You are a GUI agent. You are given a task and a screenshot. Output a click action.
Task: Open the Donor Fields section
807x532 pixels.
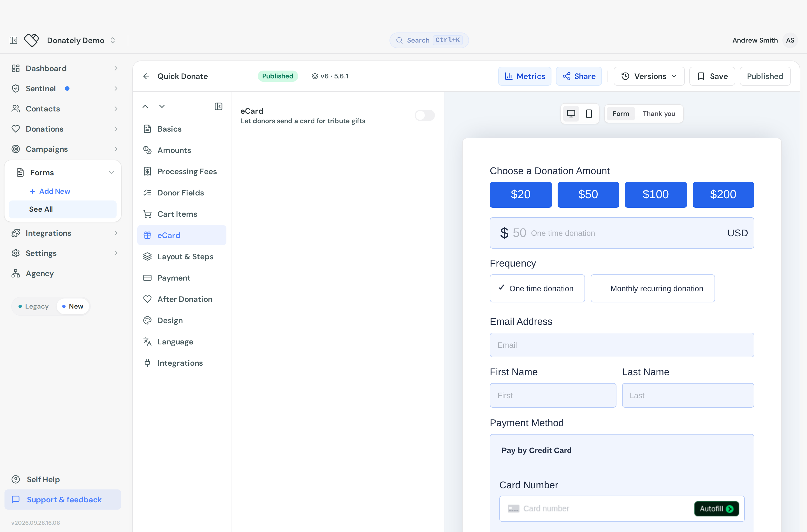click(x=182, y=193)
